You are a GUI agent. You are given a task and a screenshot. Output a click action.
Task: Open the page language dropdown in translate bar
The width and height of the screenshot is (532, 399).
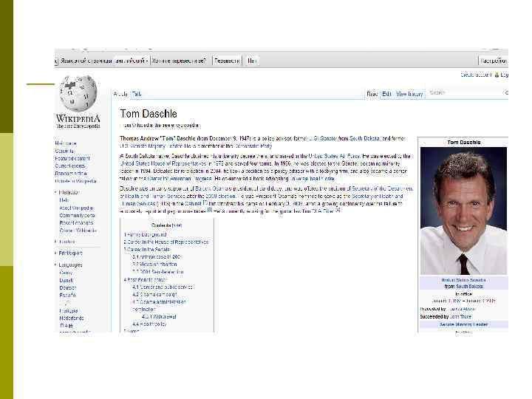[132, 61]
